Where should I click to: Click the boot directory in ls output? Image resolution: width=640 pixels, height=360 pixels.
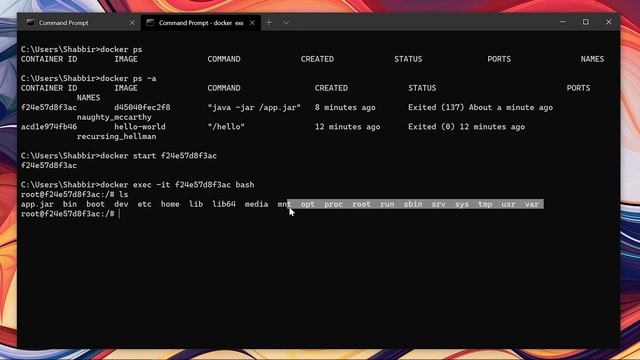point(96,204)
